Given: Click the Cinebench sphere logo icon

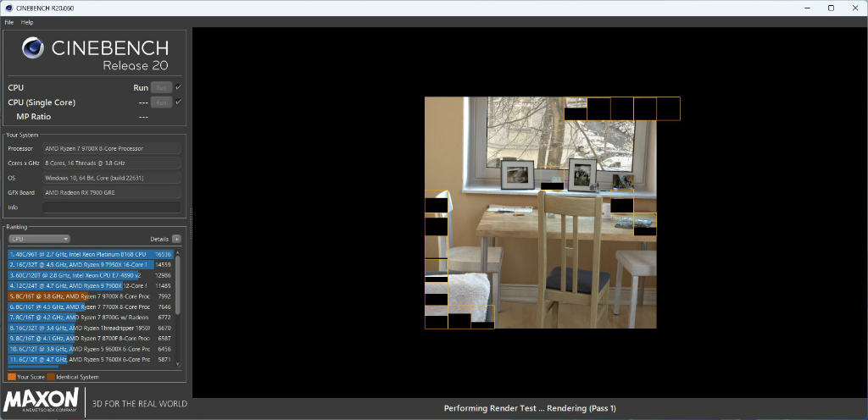Looking at the screenshot, I should coord(33,48).
